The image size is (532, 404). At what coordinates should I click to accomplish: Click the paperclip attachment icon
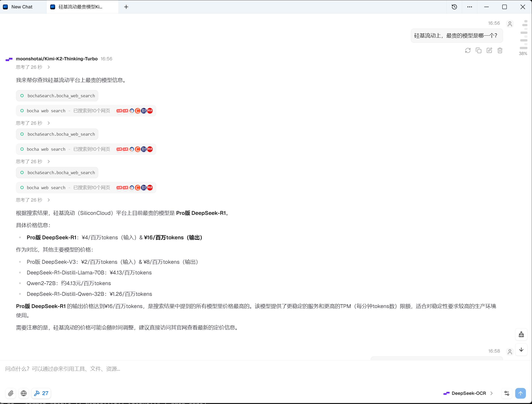click(x=11, y=393)
